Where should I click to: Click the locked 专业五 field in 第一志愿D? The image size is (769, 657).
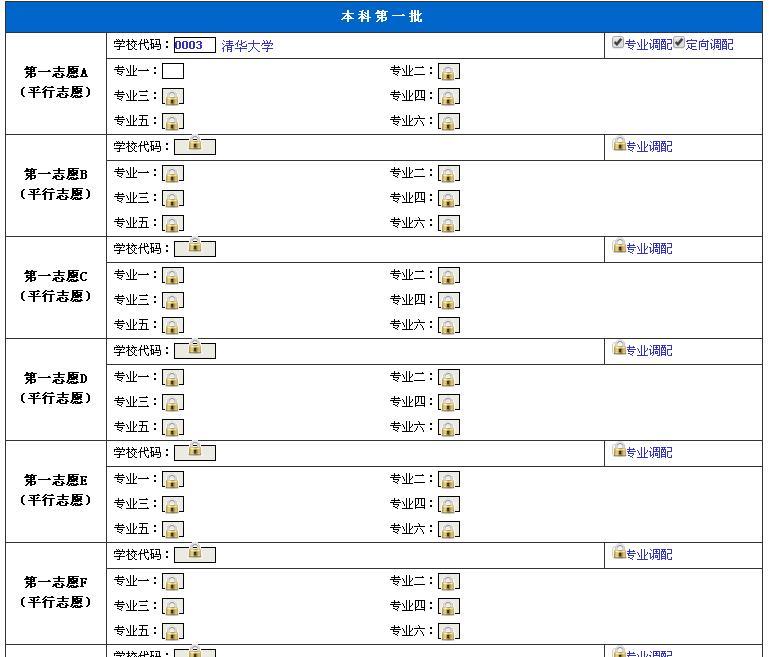173,428
